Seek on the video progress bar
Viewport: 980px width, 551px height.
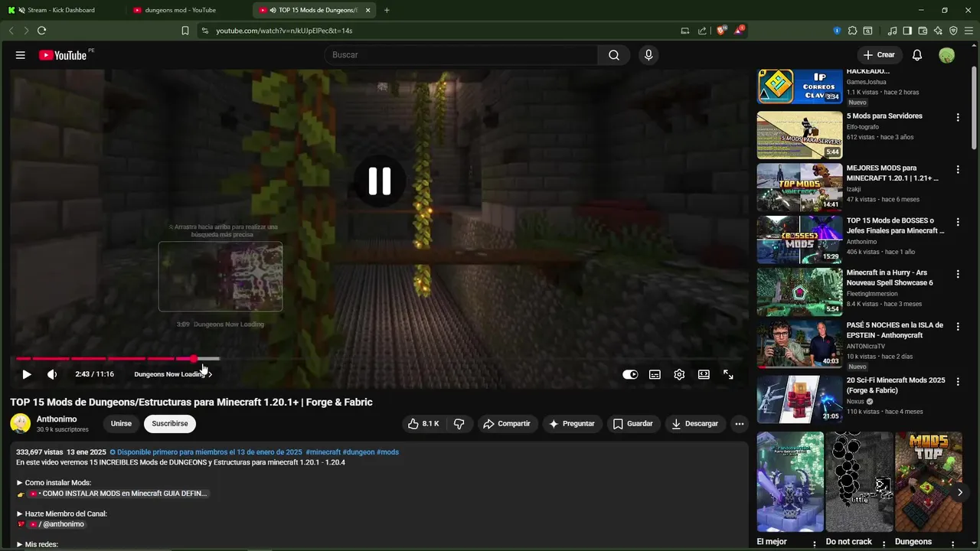click(x=378, y=358)
